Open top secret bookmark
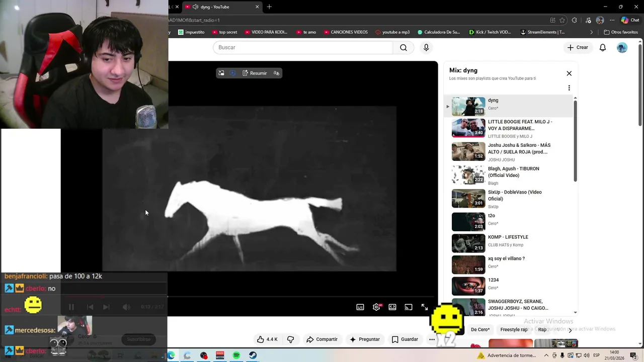Screen dimensions: 644x362 pos(224,32)
